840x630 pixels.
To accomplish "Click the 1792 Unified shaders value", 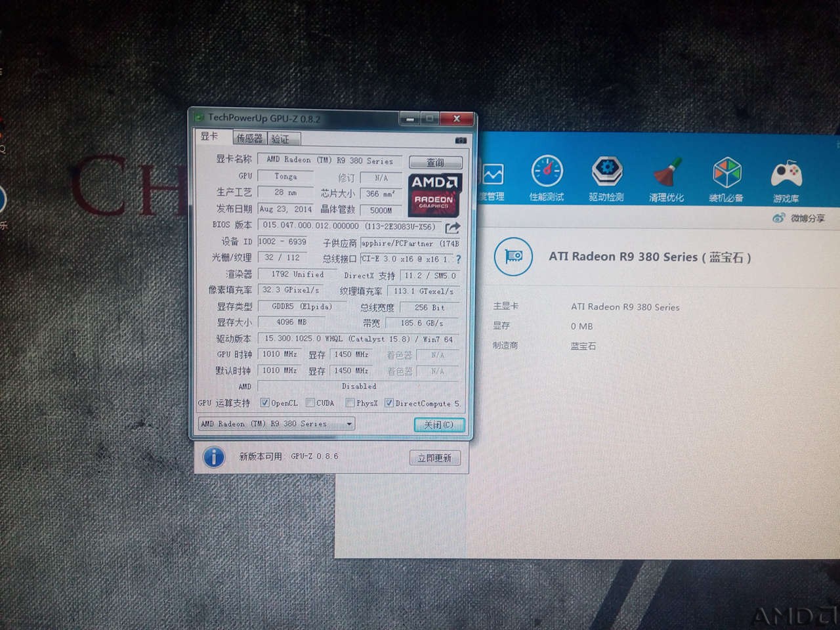I will click(x=297, y=274).
